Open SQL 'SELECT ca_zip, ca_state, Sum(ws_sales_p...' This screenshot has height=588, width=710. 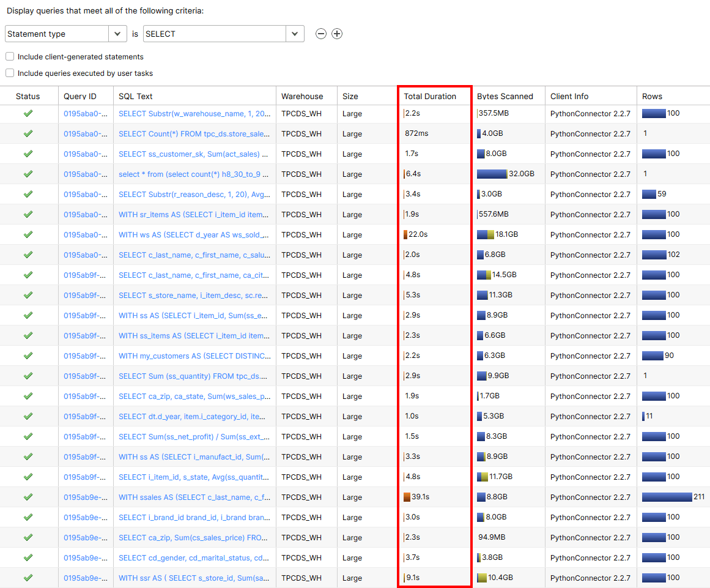[194, 396]
